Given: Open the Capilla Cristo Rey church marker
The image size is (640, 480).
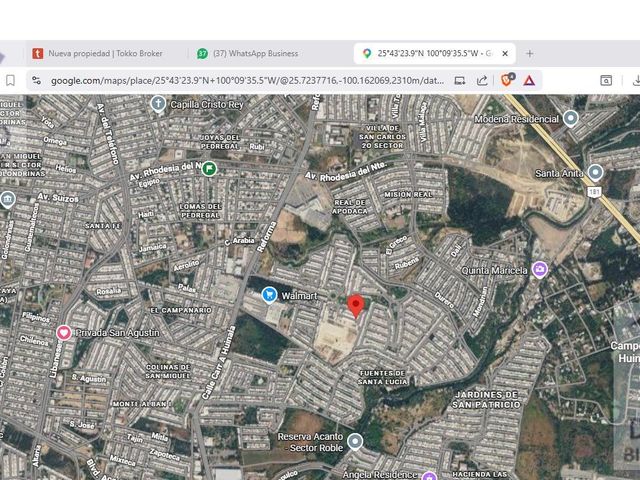Looking at the screenshot, I should pyautogui.click(x=158, y=104).
